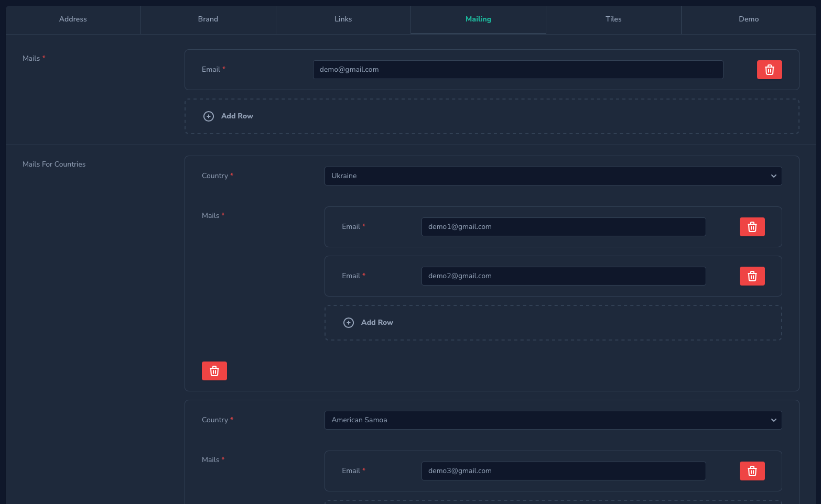
Task: Add Row under Ukraine mails
Action: pyautogui.click(x=553, y=323)
